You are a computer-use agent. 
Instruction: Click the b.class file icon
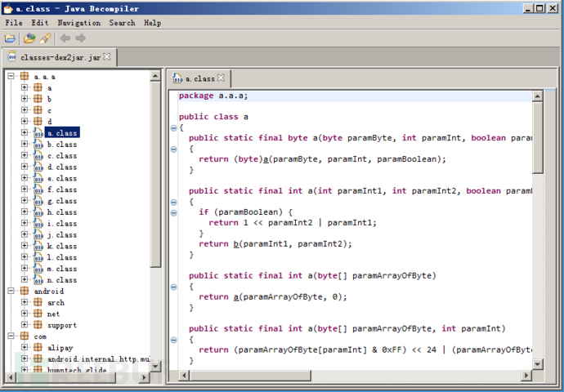pos(38,144)
